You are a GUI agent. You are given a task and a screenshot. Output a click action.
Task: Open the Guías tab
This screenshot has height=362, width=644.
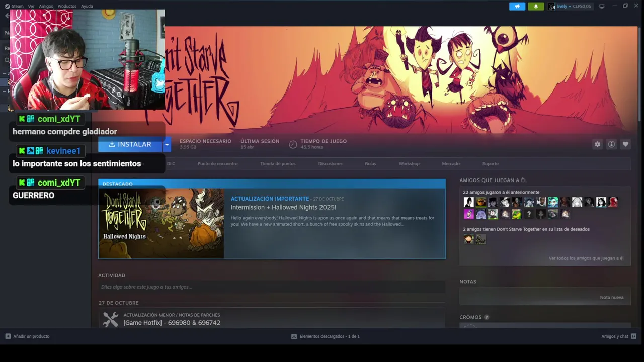(370, 164)
